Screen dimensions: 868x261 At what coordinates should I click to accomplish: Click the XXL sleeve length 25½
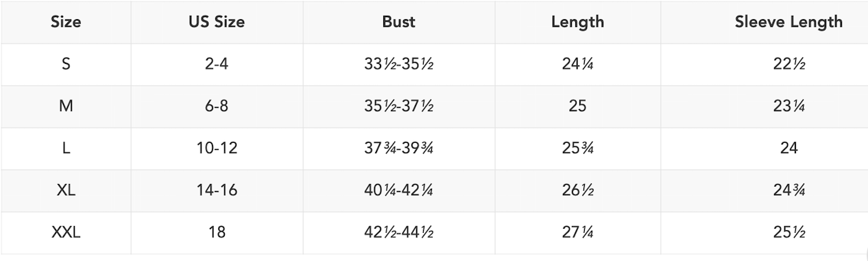pos(789,233)
